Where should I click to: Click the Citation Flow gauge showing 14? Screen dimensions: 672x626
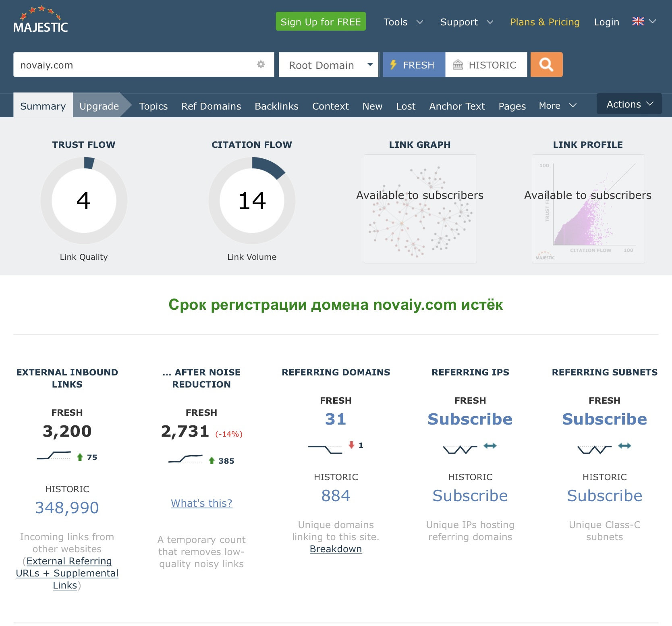(252, 201)
